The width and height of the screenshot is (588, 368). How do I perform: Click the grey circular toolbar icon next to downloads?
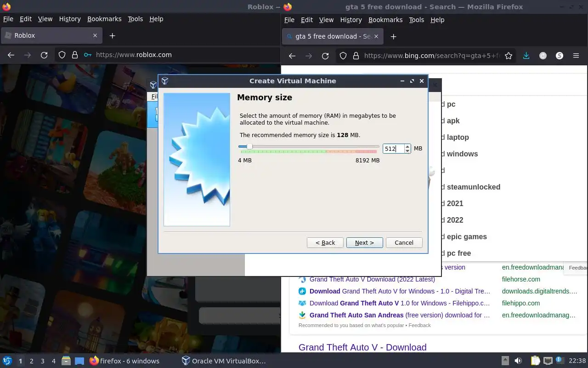(543, 56)
